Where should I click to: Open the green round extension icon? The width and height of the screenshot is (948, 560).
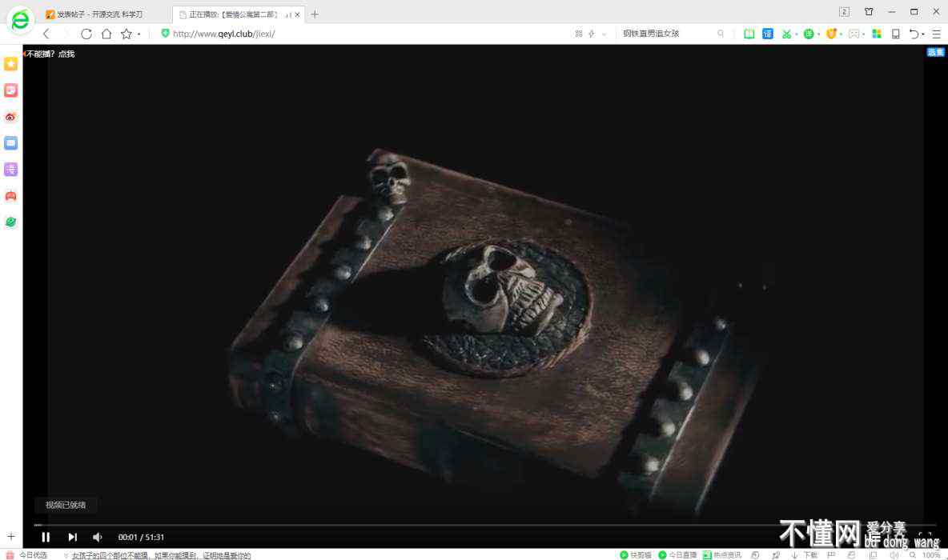809,34
